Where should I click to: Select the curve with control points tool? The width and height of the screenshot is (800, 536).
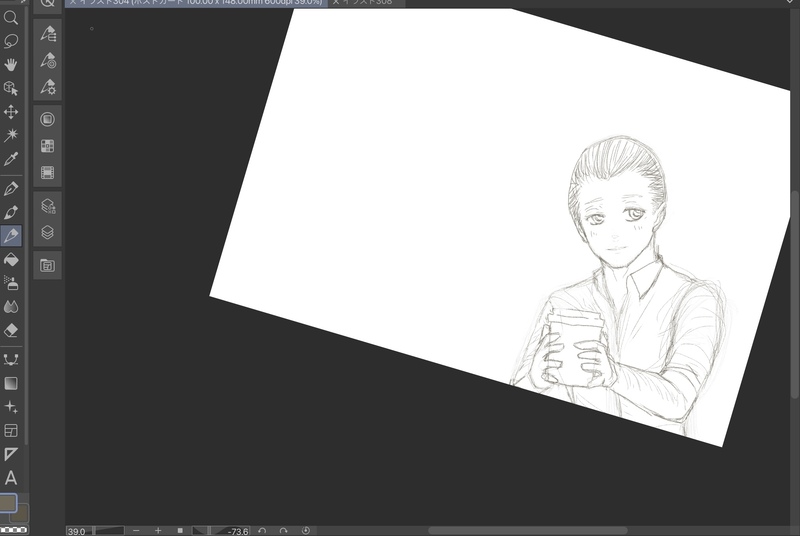[11, 360]
